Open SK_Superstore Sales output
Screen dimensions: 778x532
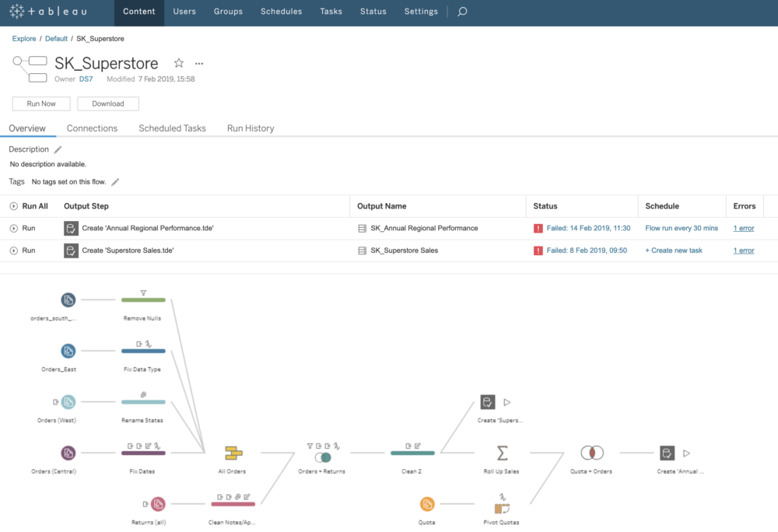404,250
